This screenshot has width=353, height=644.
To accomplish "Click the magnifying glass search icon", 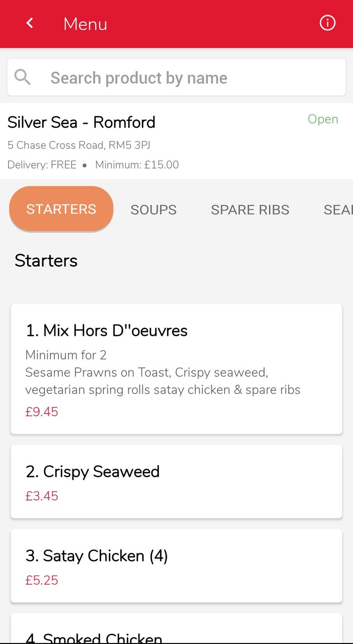I will coord(22,77).
